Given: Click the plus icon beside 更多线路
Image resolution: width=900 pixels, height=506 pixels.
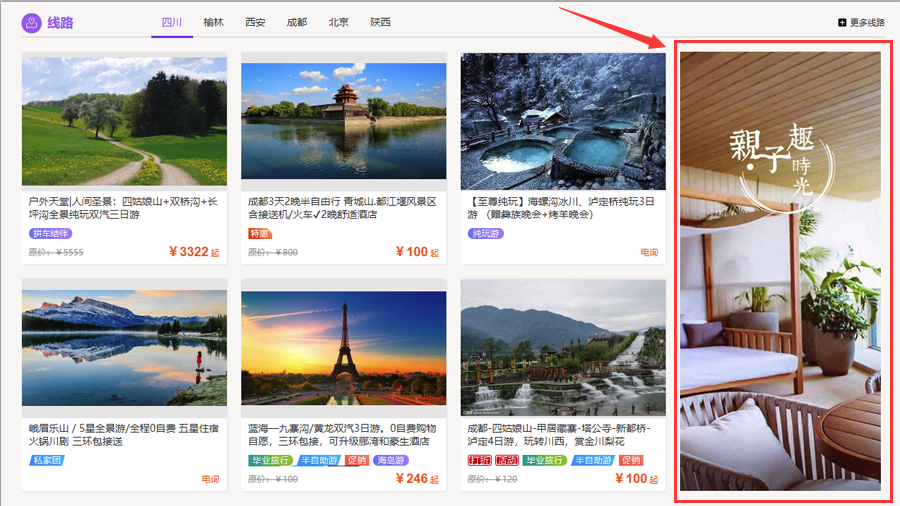Looking at the screenshot, I should coord(842,22).
